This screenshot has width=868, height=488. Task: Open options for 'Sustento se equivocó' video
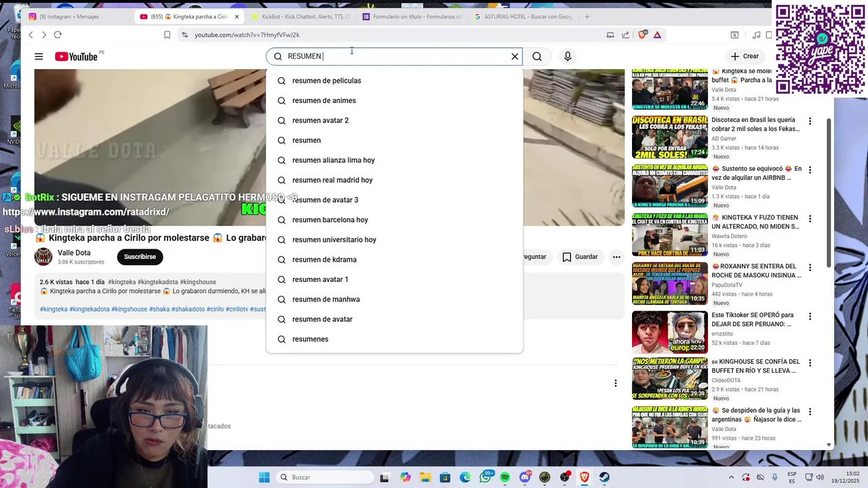pyautogui.click(x=810, y=169)
